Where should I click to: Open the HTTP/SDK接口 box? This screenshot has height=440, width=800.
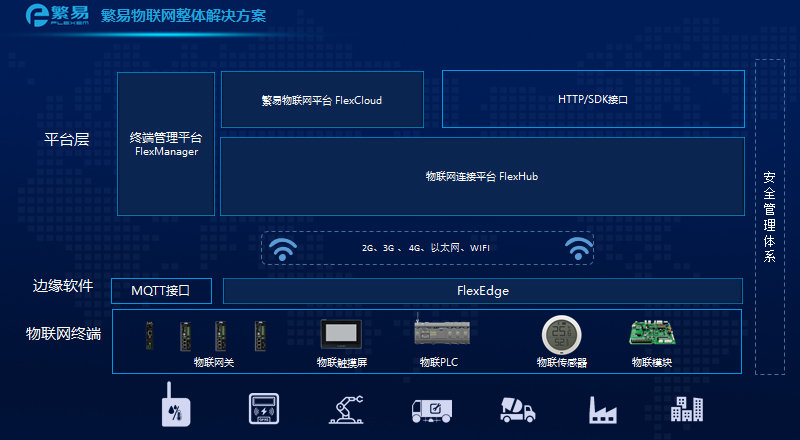click(x=593, y=99)
